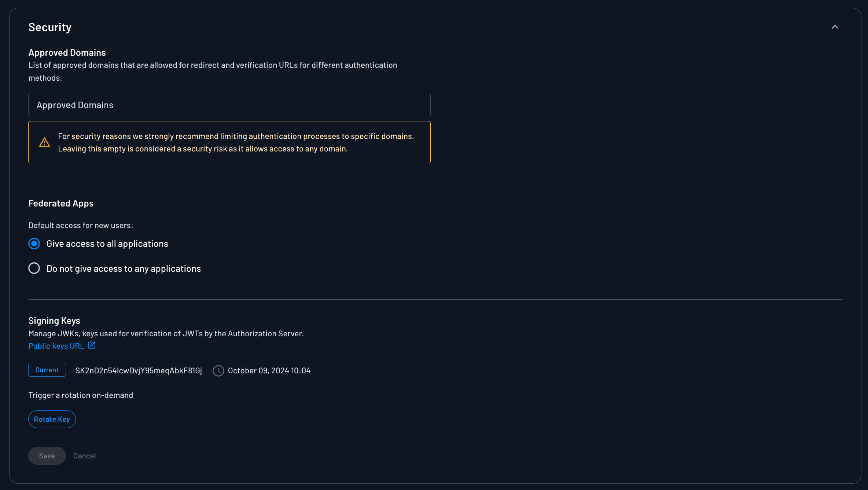The height and width of the screenshot is (490, 868).
Task: Click the clock icon next to the key date
Action: pos(218,371)
